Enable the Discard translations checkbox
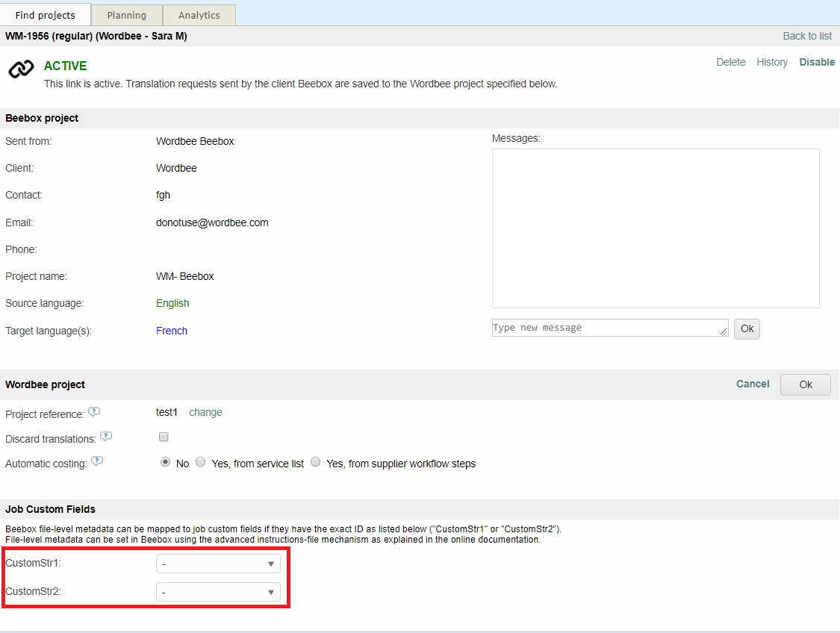The image size is (840, 633). point(164,437)
